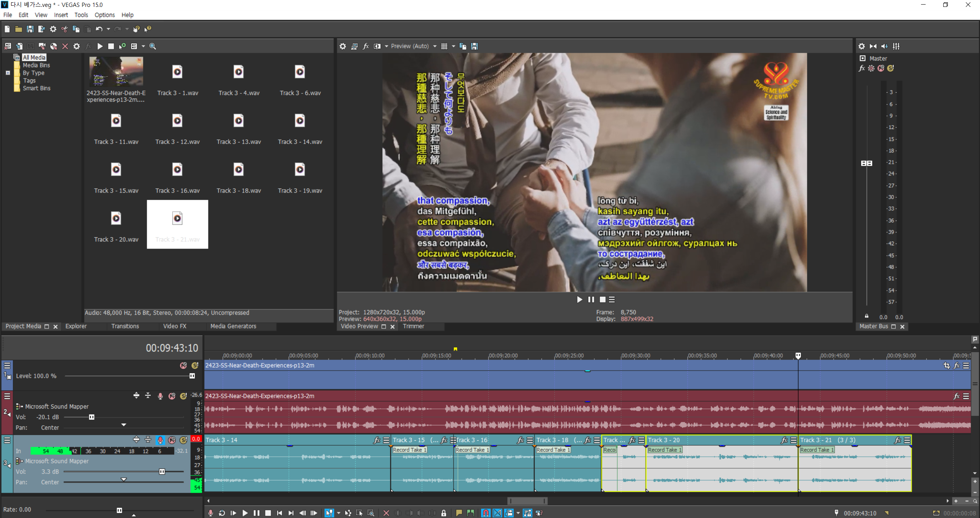Screen dimensions: 980x518
Task: Switch to the Transitions tab
Action: click(125, 326)
